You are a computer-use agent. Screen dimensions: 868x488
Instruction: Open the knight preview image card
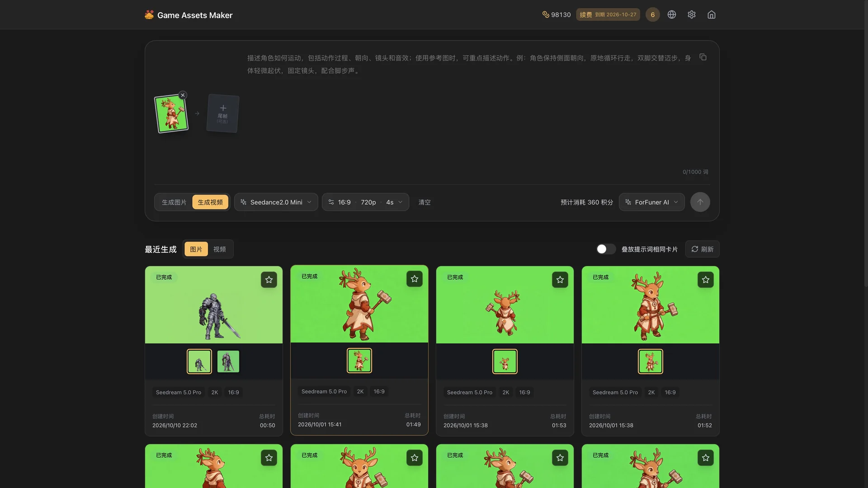[214, 305]
